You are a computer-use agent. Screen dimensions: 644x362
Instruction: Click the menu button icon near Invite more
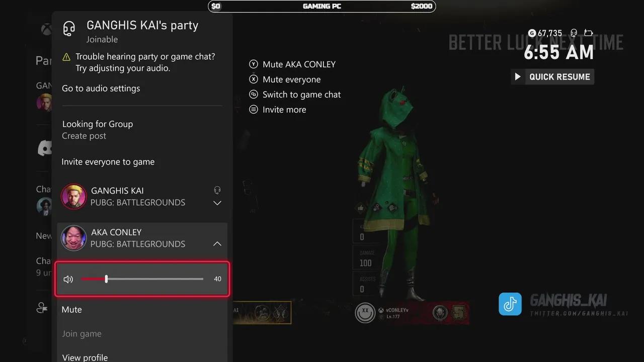click(254, 110)
